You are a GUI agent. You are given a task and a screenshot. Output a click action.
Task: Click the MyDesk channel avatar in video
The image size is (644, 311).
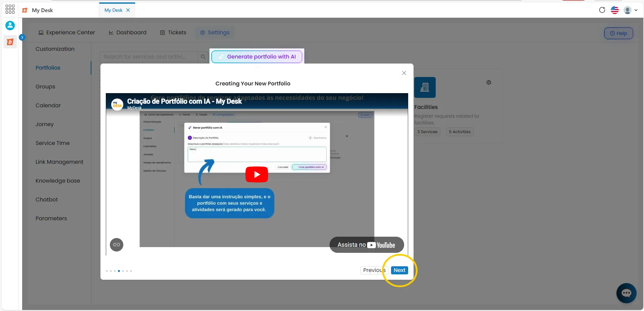point(117,104)
